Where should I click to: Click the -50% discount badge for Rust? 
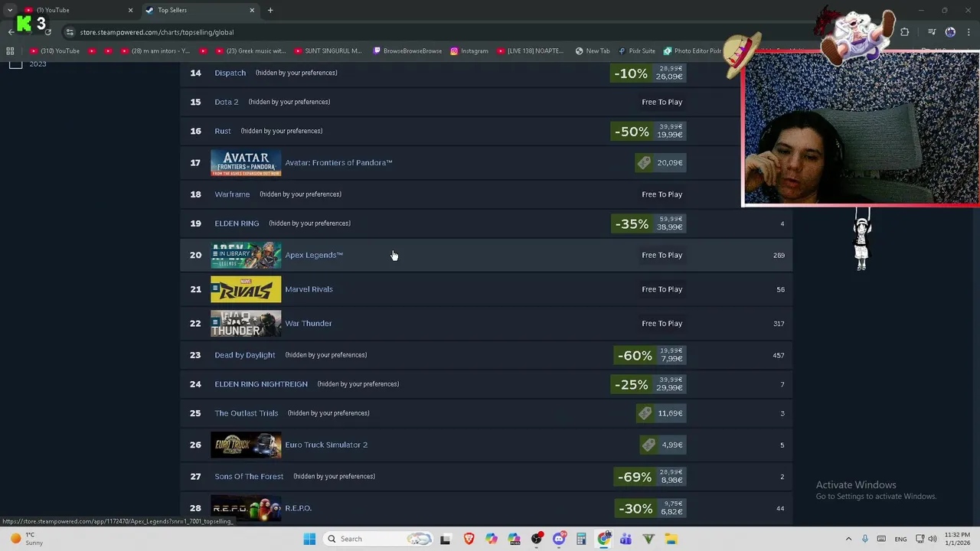pos(632,132)
